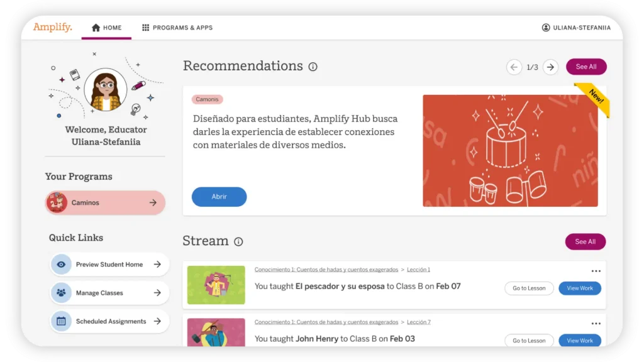Image resolution: width=644 pixels, height=362 pixels.
Task: Click the people icon for Manage Classes
Action: click(61, 293)
